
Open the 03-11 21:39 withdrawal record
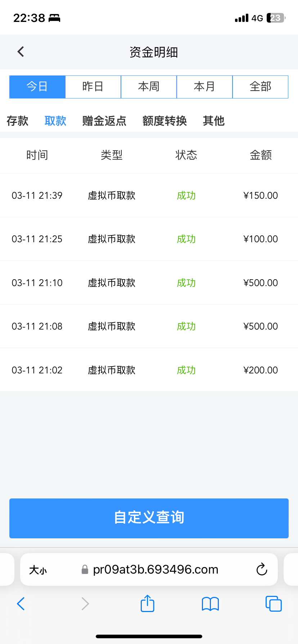(149, 195)
